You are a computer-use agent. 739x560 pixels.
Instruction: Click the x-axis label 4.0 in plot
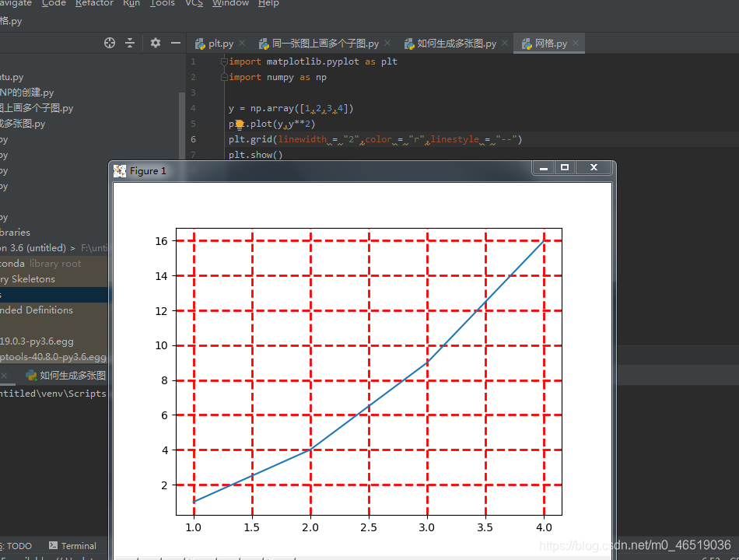click(x=544, y=527)
